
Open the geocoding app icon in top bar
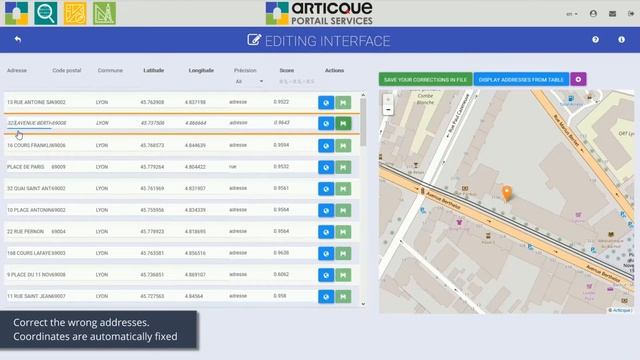tap(17, 13)
